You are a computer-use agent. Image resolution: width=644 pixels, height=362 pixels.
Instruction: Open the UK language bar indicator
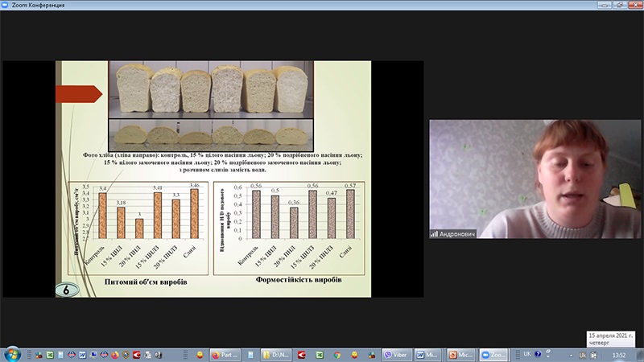(527, 354)
